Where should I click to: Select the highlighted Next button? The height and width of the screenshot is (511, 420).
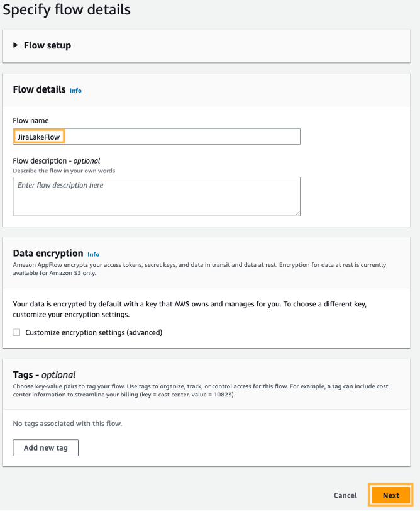391,495
